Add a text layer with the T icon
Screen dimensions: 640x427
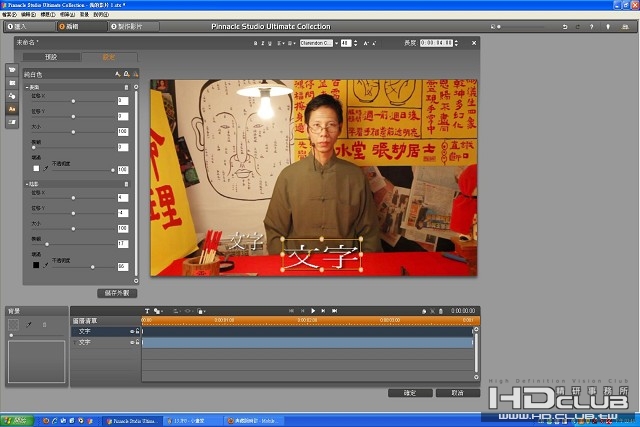pyautogui.click(x=147, y=311)
